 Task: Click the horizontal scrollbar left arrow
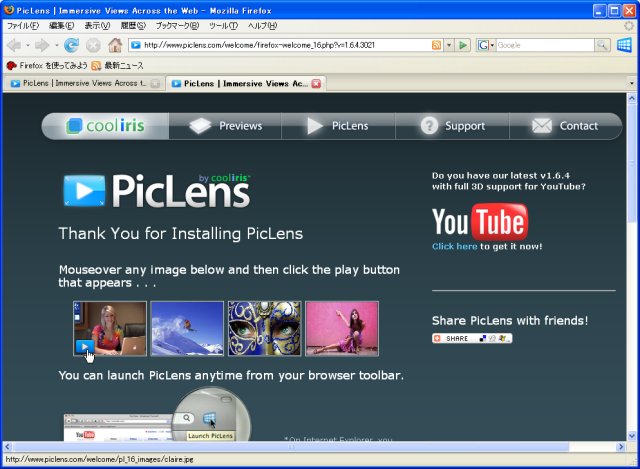tap(7, 447)
